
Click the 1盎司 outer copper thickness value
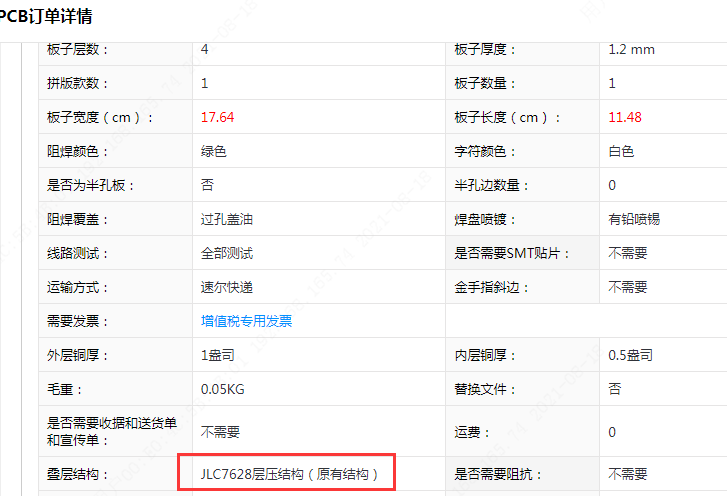click(217, 355)
